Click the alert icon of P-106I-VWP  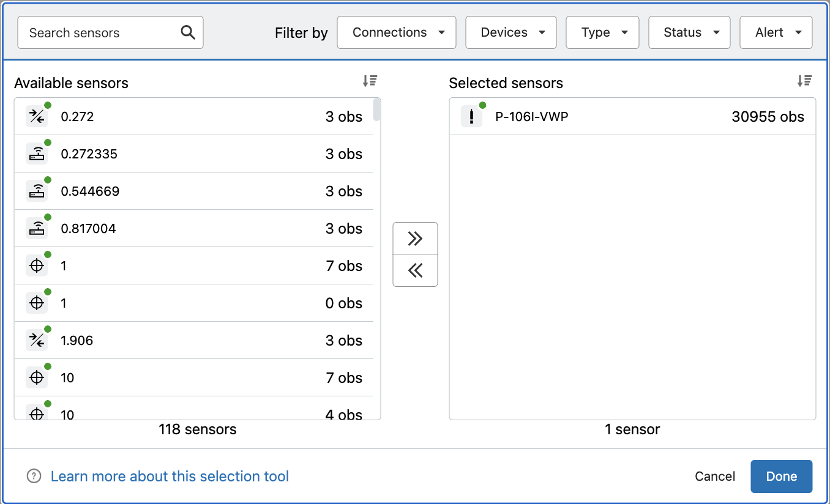(x=471, y=117)
